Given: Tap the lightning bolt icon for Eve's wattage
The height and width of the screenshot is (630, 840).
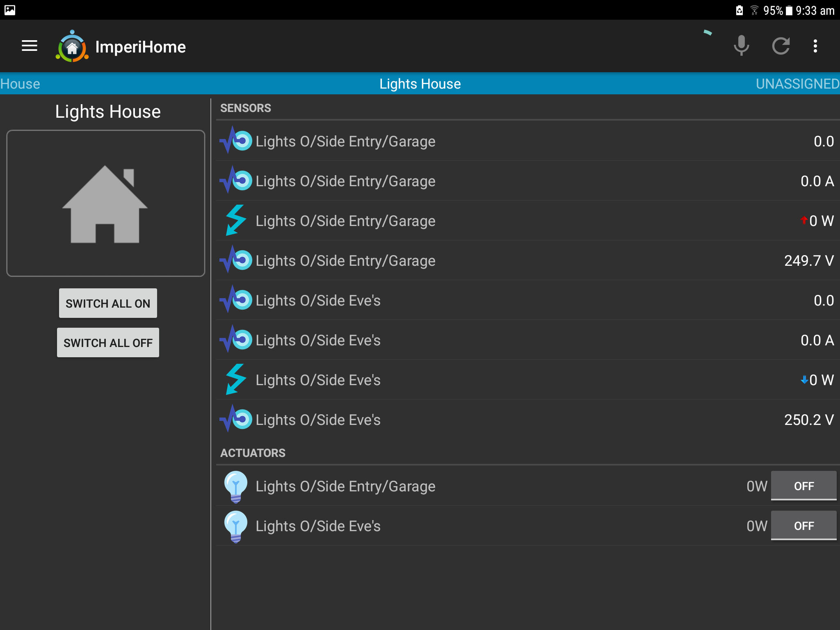Looking at the screenshot, I should point(235,380).
